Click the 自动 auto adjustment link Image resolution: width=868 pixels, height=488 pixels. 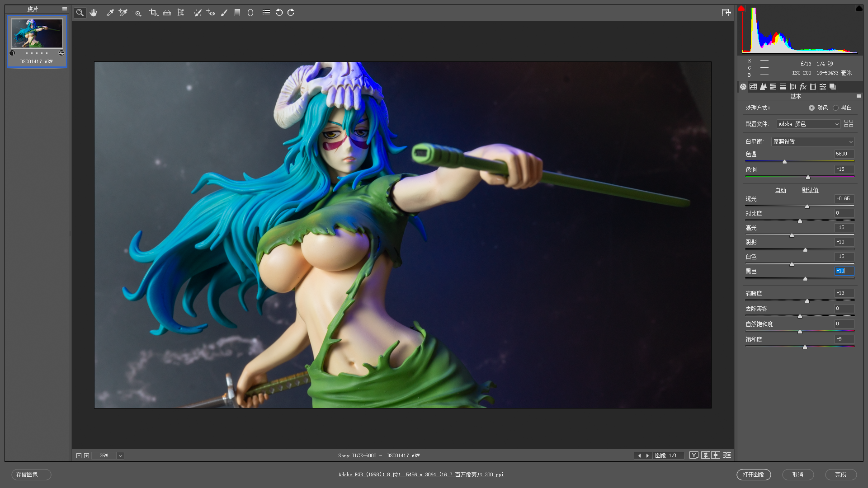pyautogui.click(x=780, y=190)
